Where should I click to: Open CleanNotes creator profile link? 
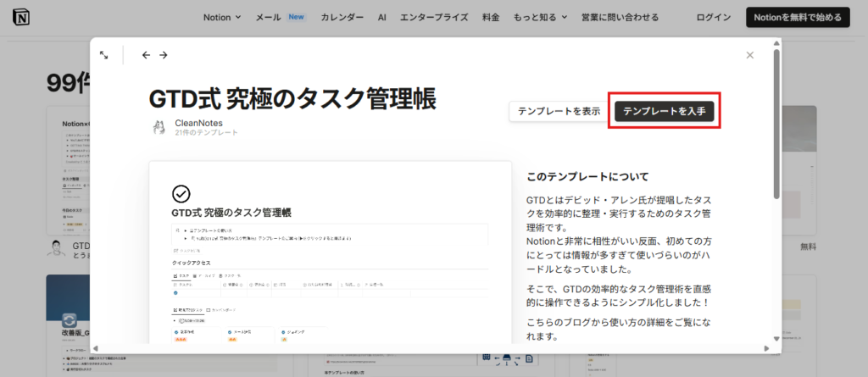(x=198, y=123)
